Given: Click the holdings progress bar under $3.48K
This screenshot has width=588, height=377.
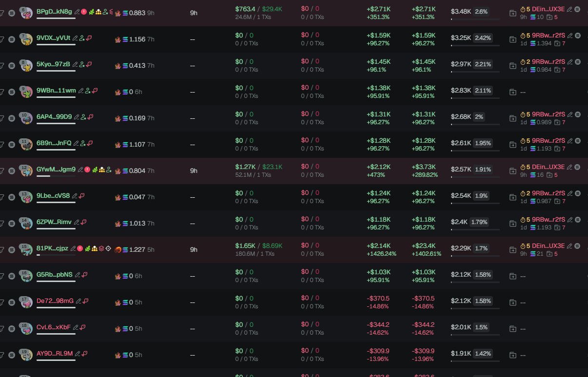Looking at the screenshot, I should (475, 19).
